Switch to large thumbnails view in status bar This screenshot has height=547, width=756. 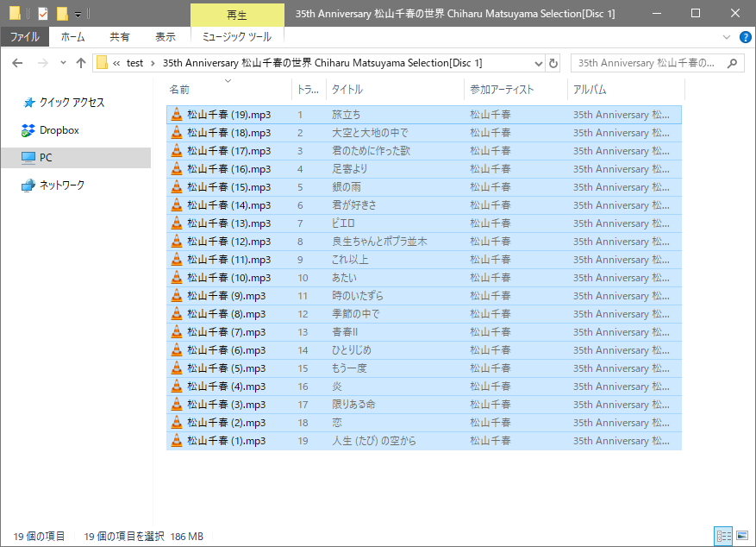[742, 537]
